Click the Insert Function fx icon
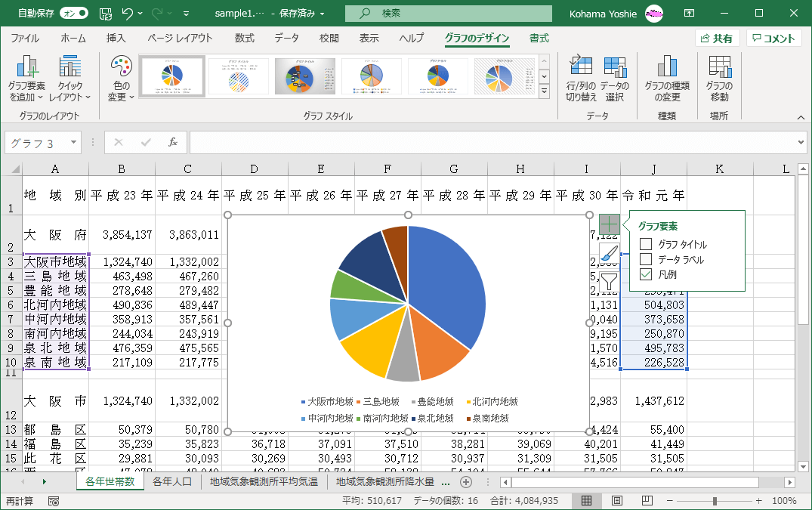This screenshot has width=812, height=510. (173, 142)
